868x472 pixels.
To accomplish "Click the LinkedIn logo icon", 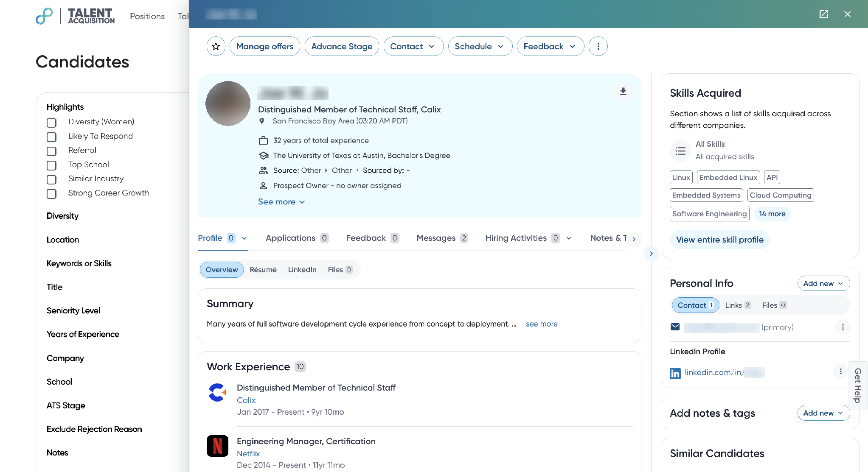I will [675, 373].
